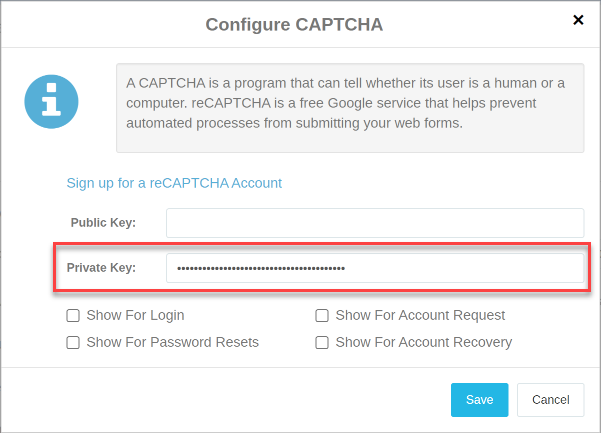
Task: Tick the Show For Account Request checkbox
Action: pos(322,316)
